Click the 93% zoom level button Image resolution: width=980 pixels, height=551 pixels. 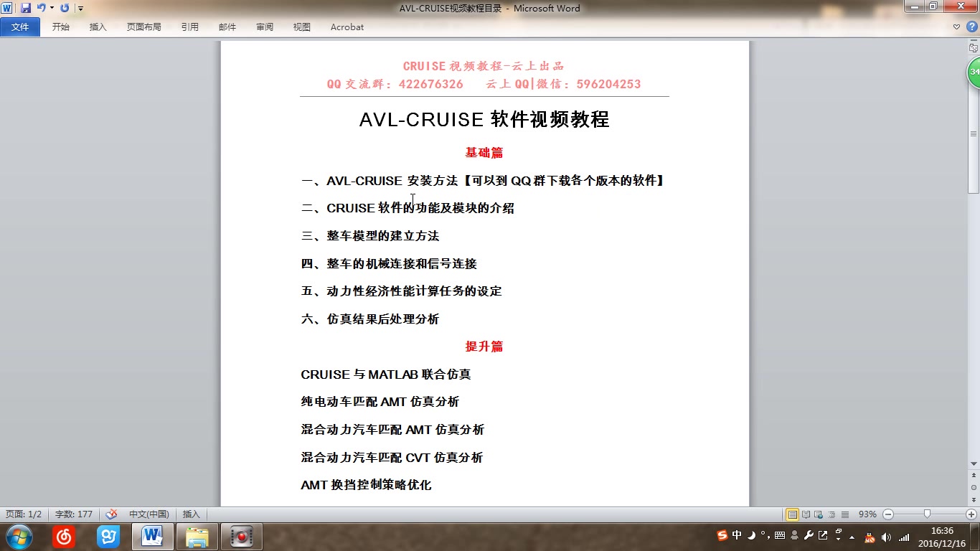pos(867,514)
